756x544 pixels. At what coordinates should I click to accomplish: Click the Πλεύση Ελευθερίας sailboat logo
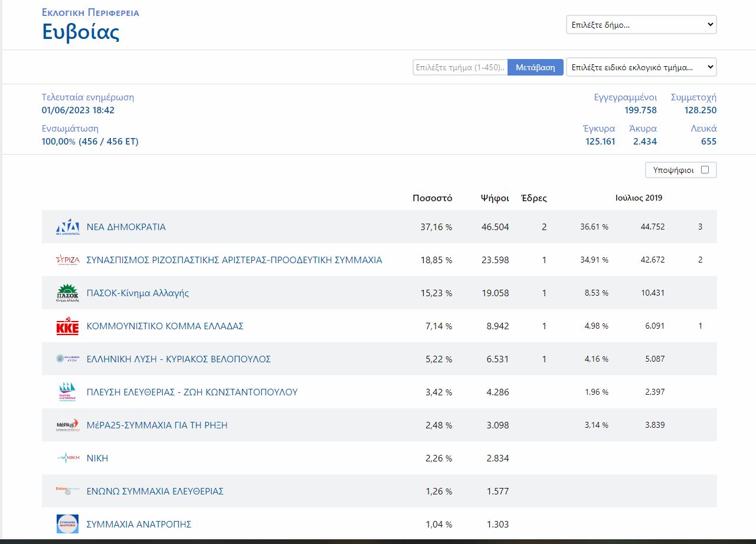[67, 392]
